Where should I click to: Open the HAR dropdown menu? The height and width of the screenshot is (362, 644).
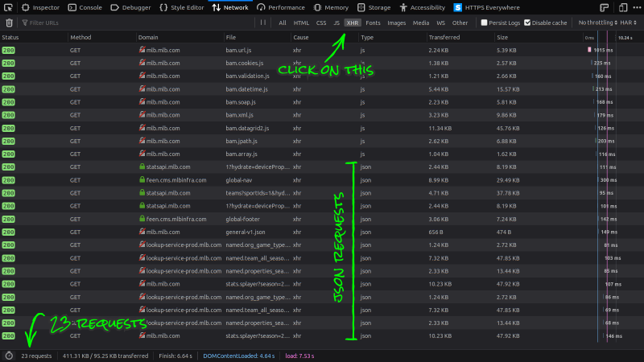click(629, 23)
